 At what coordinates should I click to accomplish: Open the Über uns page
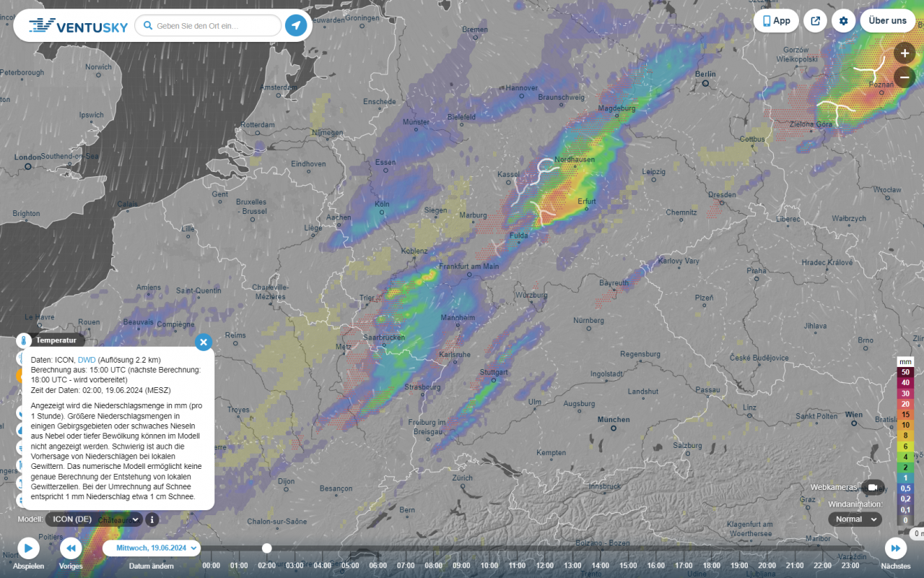(x=887, y=20)
